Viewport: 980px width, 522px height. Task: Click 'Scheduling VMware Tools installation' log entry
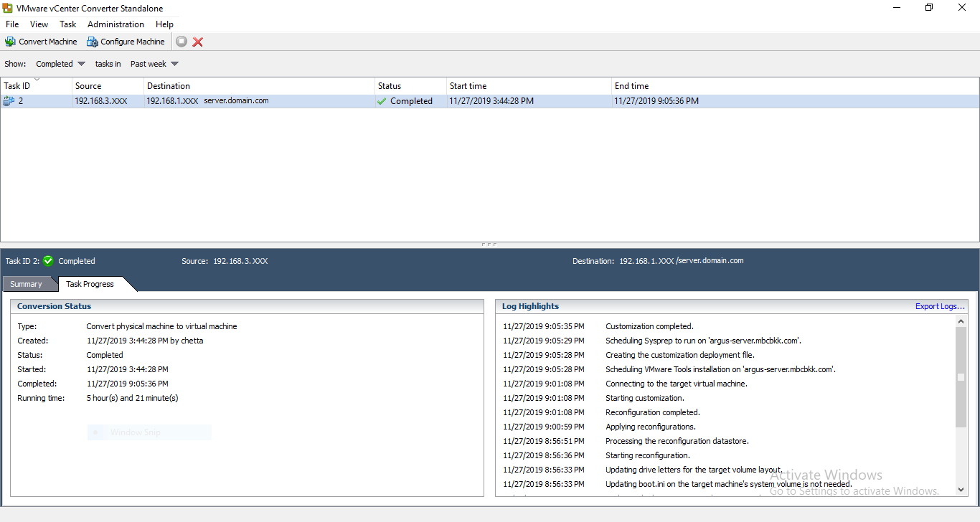pos(720,369)
